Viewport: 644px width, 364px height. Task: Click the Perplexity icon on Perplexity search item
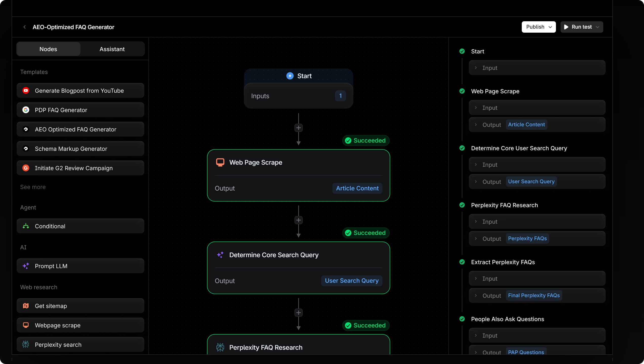point(26,345)
